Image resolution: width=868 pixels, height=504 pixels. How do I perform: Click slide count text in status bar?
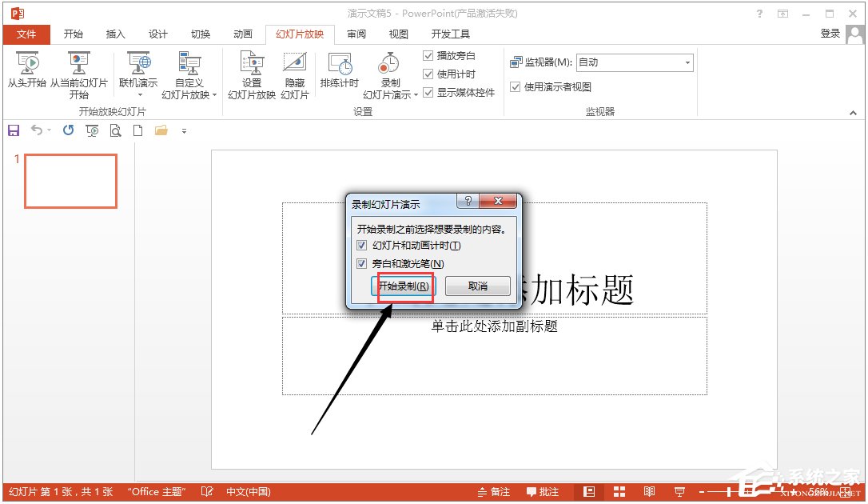61,492
